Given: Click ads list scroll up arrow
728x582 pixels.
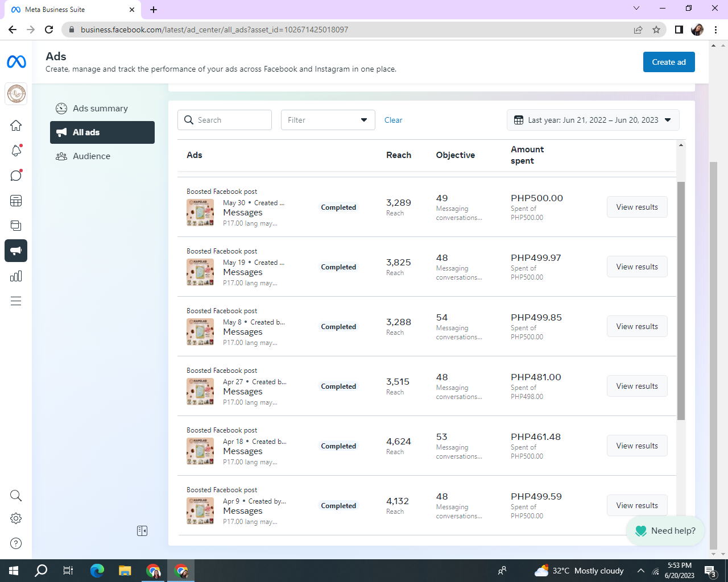Looking at the screenshot, I should [681, 145].
